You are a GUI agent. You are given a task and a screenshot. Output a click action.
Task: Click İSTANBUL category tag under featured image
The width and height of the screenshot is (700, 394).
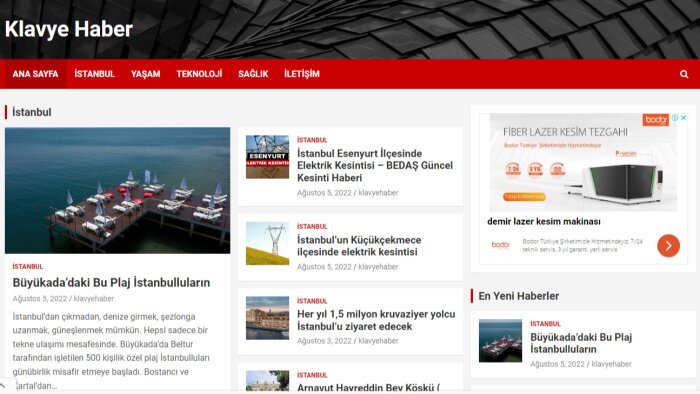tap(28, 266)
